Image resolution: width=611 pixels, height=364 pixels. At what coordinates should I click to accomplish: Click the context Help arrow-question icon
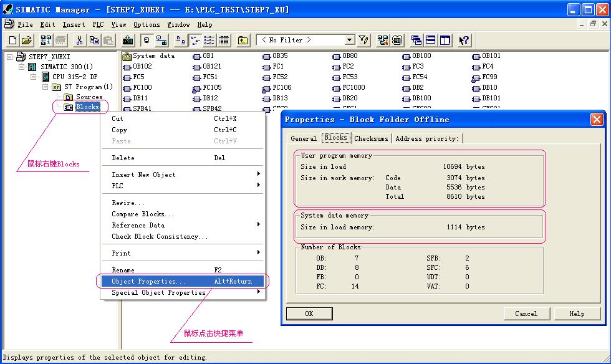click(x=464, y=40)
